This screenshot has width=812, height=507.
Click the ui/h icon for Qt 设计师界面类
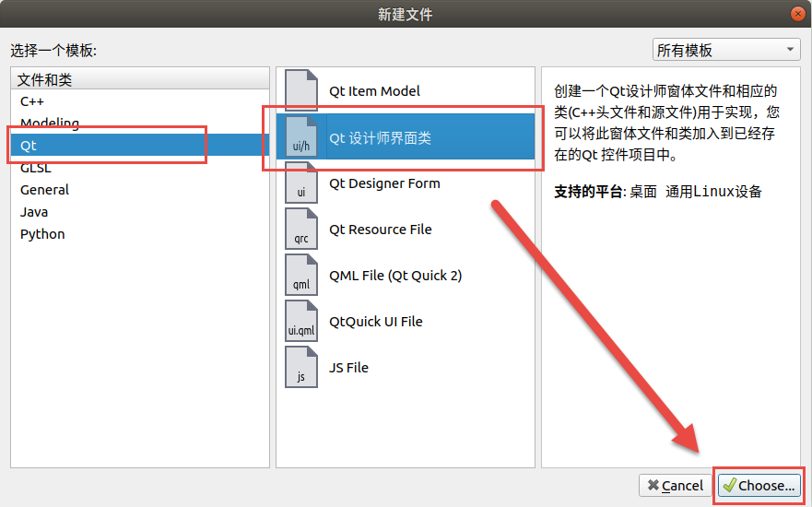tap(300, 136)
